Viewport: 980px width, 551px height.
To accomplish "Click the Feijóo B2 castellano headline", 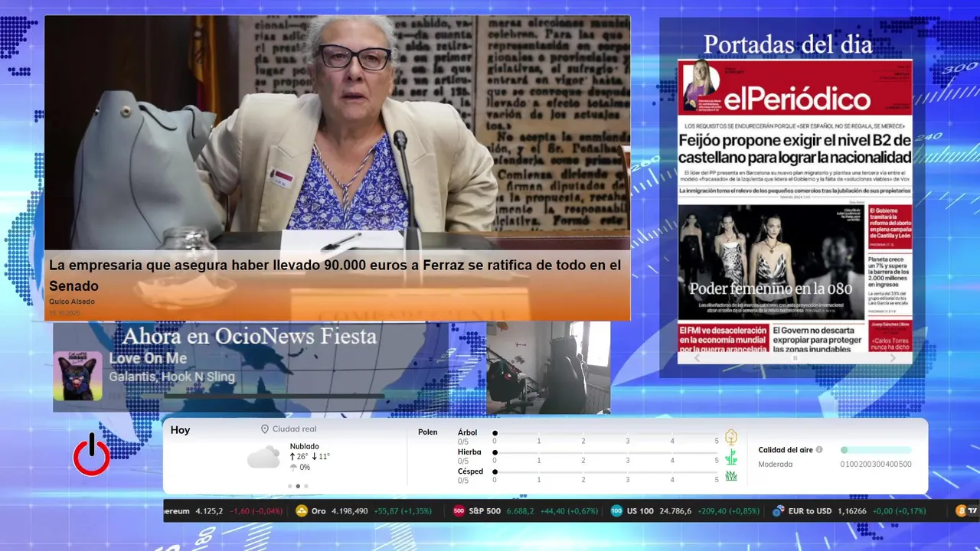I will coord(795,149).
